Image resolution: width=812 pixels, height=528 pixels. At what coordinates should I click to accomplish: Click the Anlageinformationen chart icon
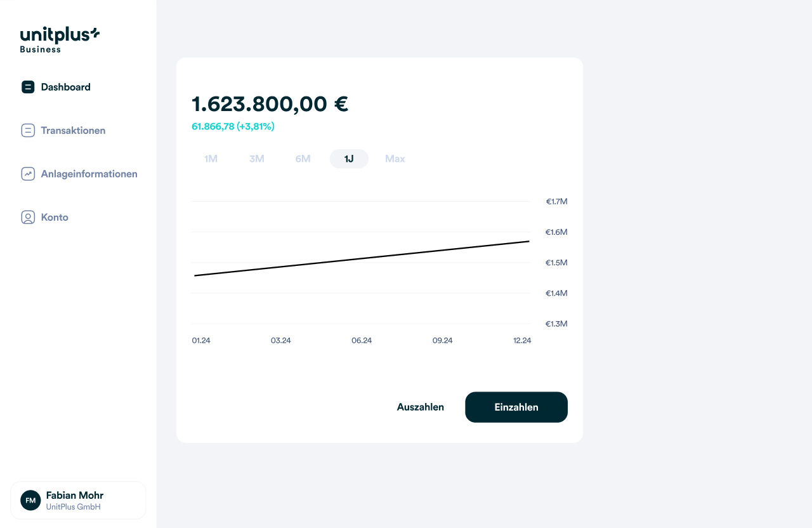click(28, 174)
